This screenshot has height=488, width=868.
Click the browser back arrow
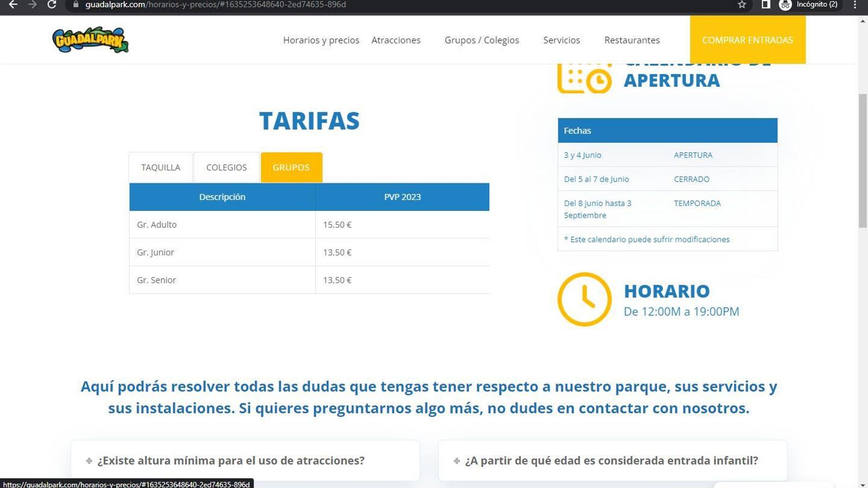pyautogui.click(x=13, y=5)
